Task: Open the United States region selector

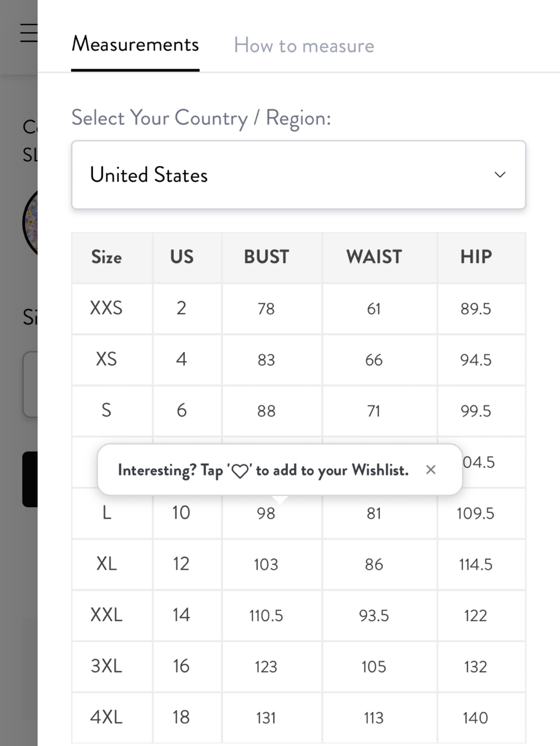Action: tap(298, 175)
